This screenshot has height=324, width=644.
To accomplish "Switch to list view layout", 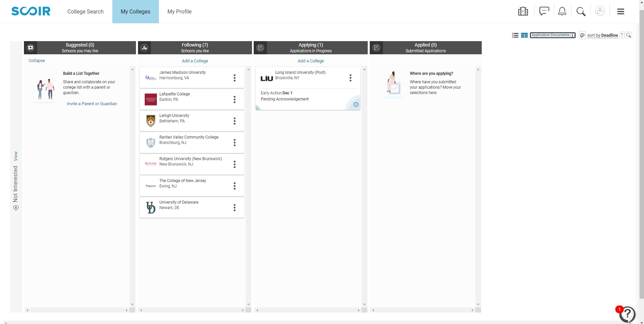I will (x=515, y=35).
